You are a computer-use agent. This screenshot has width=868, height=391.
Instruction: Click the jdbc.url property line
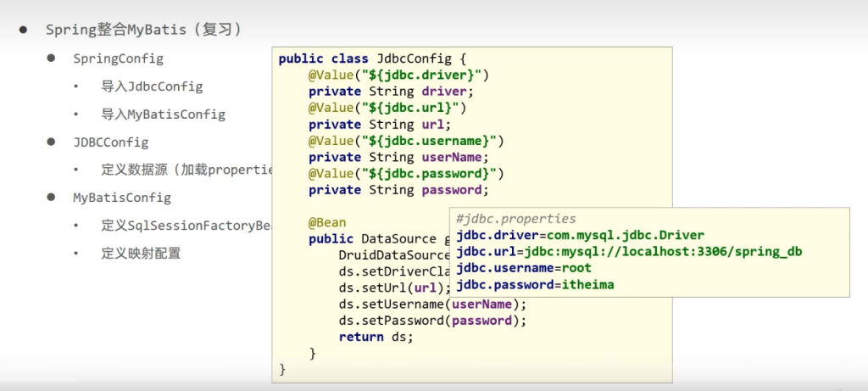(x=628, y=252)
